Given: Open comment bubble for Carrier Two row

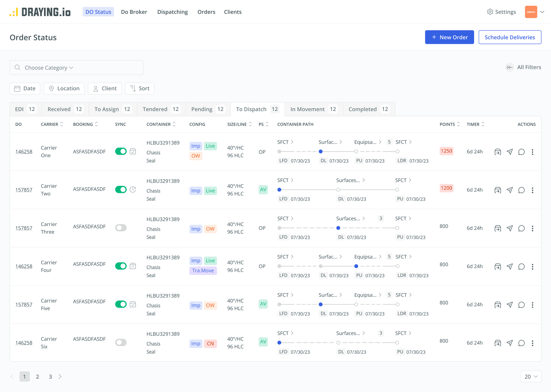Looking at the screenshot, I should click(x=521, y=190).
